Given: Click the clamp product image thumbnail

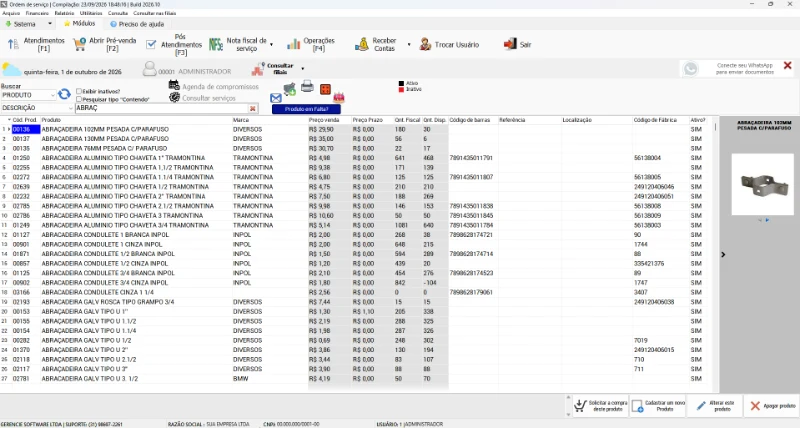Looking at the screenshot, I should click(x=763, y=185).
